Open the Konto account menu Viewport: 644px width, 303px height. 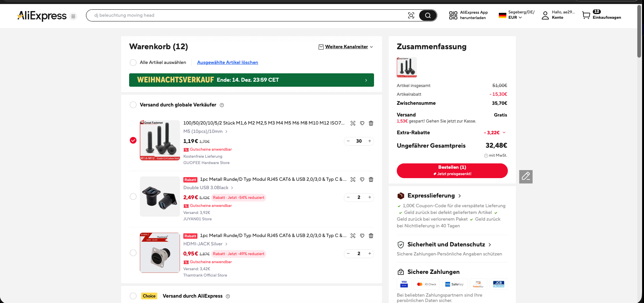(558, 15)
